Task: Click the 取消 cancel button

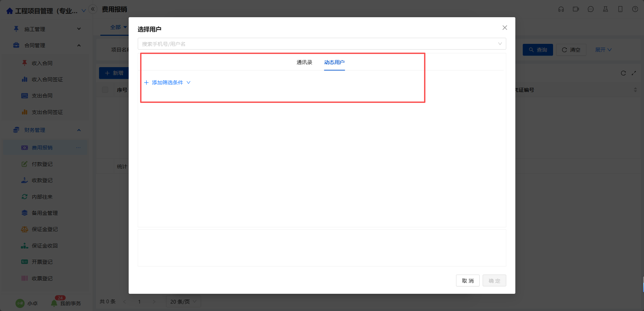Action: coord(468,281)
